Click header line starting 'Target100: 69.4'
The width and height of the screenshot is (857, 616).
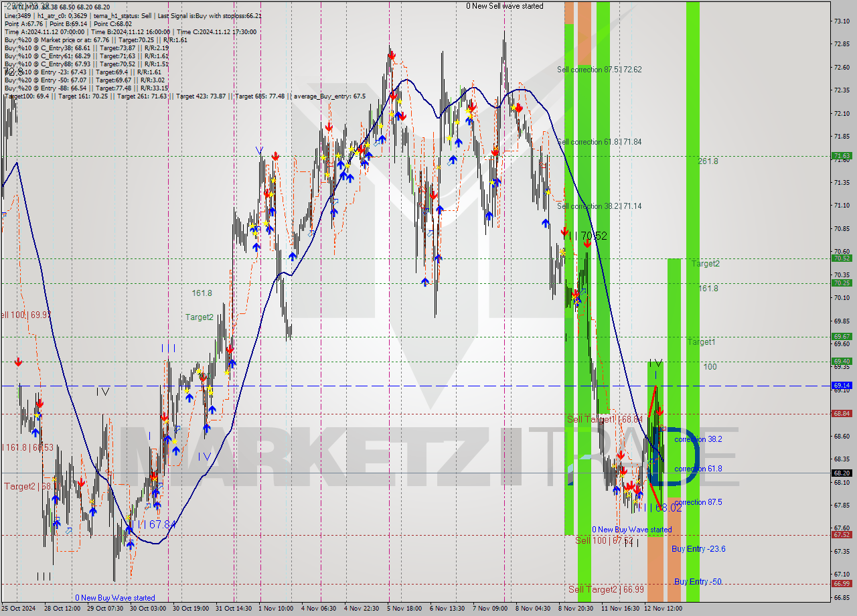pyautogui.click(x=185, y=96)
